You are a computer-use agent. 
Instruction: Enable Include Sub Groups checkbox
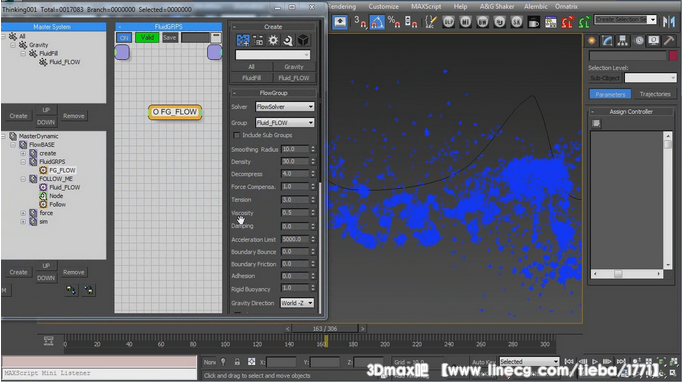pyautogui.click(x=236, y=135)
